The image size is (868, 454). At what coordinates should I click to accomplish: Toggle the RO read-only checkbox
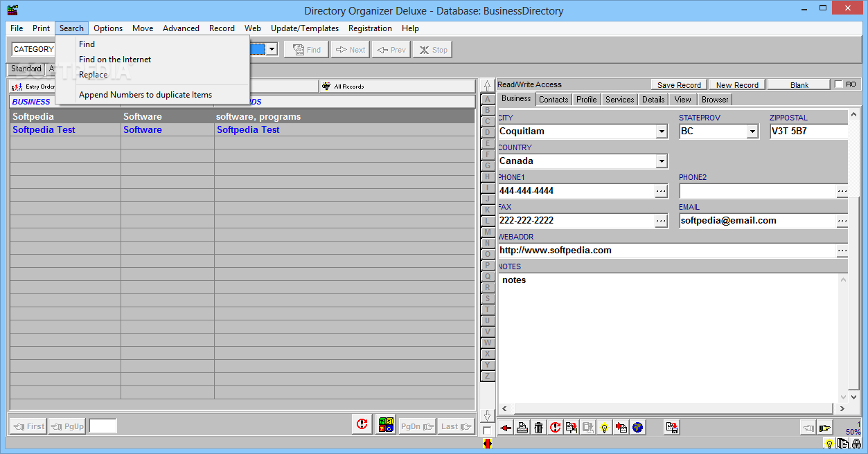pos(839,84)
